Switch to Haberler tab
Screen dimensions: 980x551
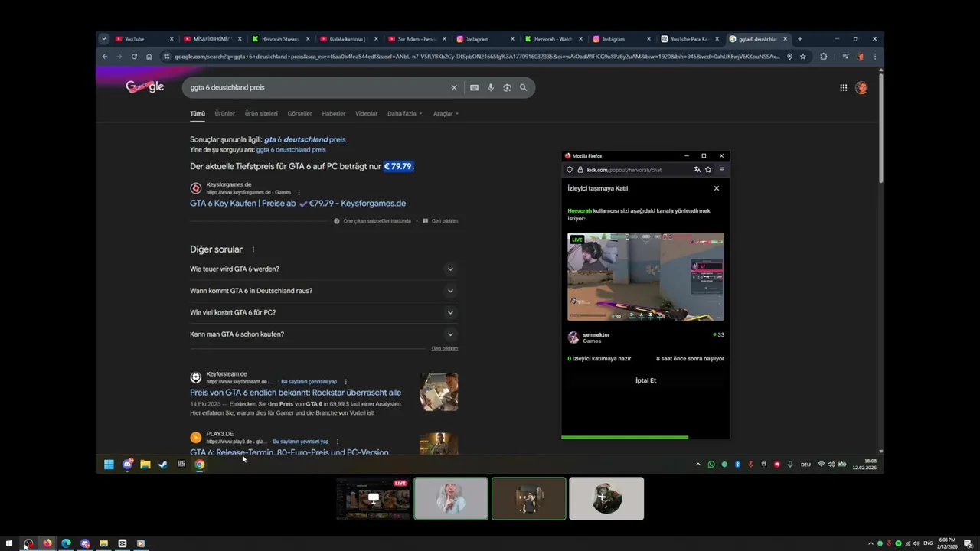334,113
